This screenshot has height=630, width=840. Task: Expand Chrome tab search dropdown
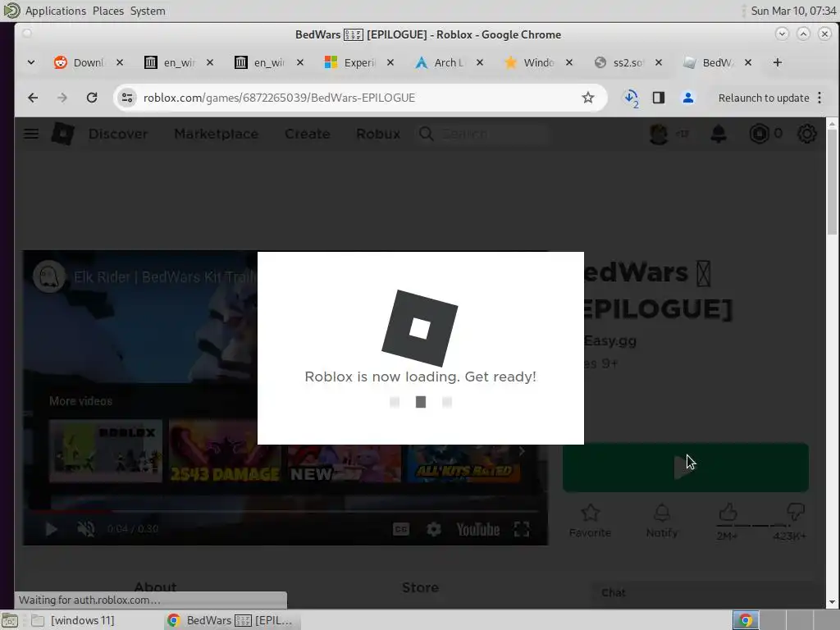coord(31,62)
